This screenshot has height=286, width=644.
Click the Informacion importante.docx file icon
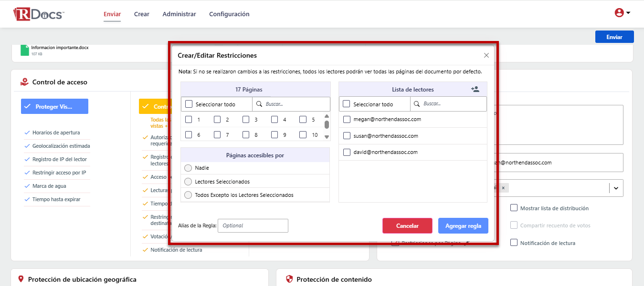(25, 50)
